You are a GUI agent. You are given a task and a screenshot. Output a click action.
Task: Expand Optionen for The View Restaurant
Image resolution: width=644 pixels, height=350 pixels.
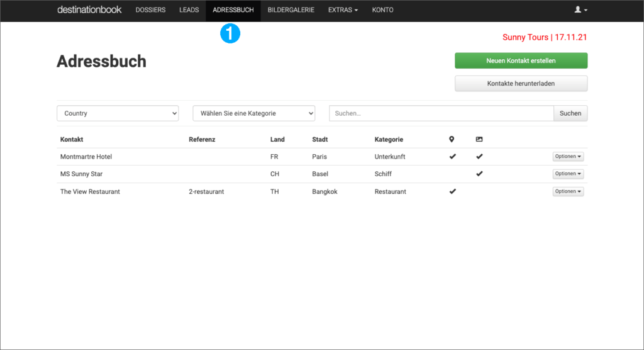568,191
